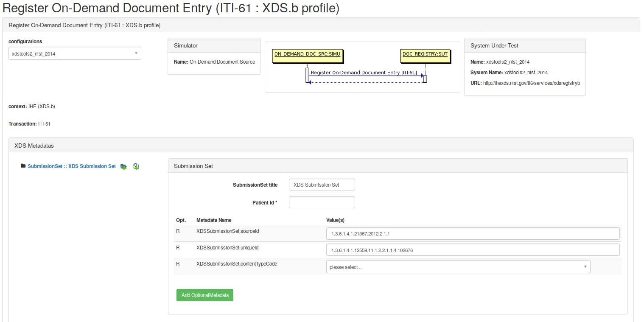Focus the Patient Id input box
The image size is (644, 322).
(322, 202)
